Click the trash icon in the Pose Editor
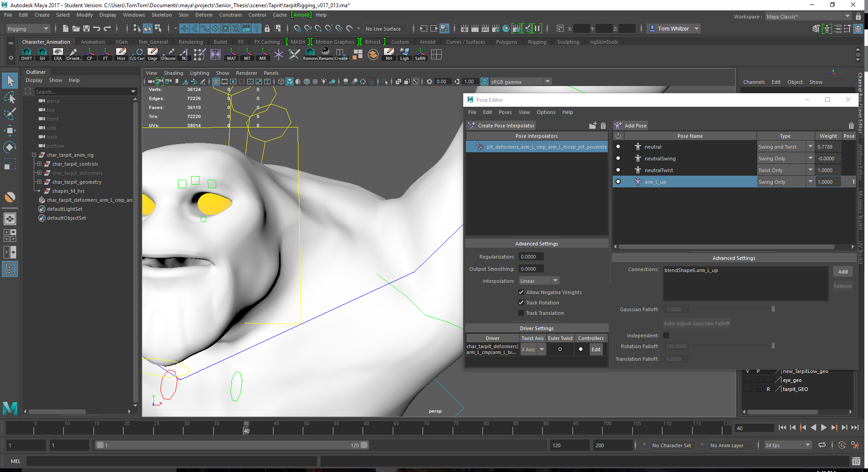 [x=603, y=126]
